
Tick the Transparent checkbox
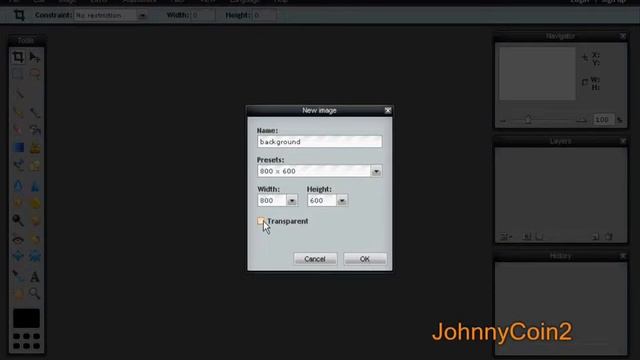pos(260,221)
